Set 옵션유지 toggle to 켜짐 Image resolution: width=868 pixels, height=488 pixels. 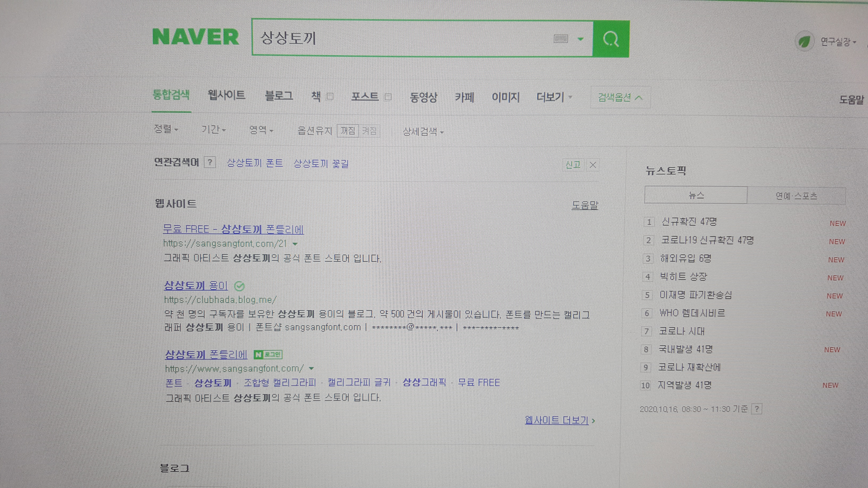pos(369,131)
